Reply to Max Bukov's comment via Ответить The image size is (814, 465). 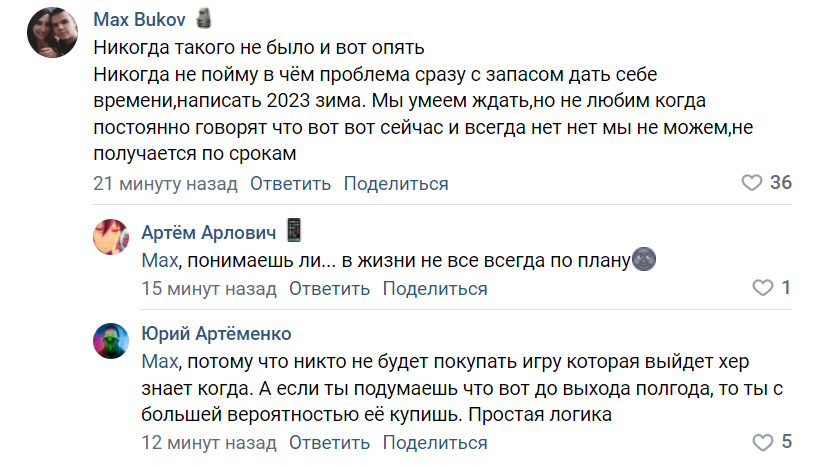[x=290, y=184]
